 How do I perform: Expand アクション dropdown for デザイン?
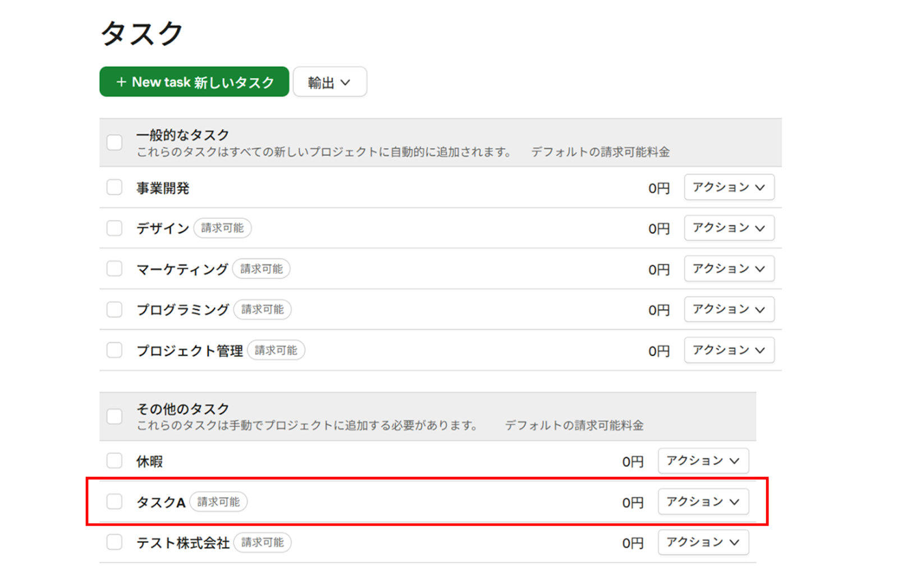[729, 228]
